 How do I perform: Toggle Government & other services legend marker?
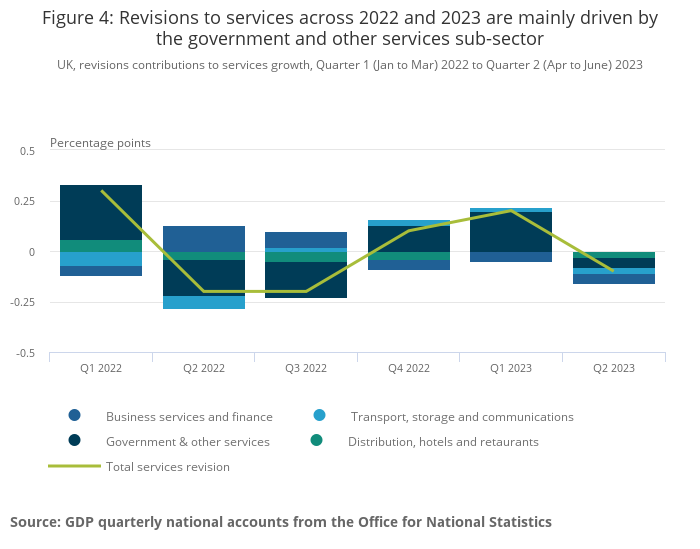pyautogui.click(x=75, y=441)
